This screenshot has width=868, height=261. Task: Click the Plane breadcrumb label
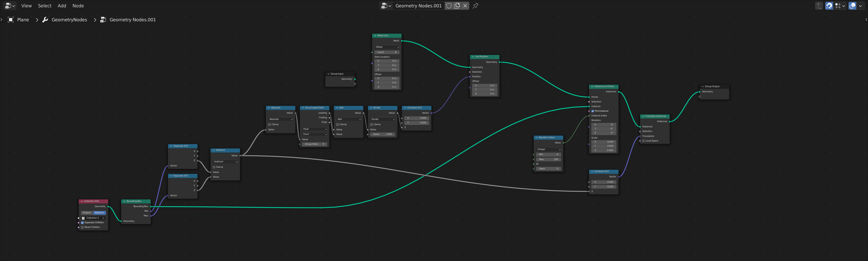pos(23,19)
